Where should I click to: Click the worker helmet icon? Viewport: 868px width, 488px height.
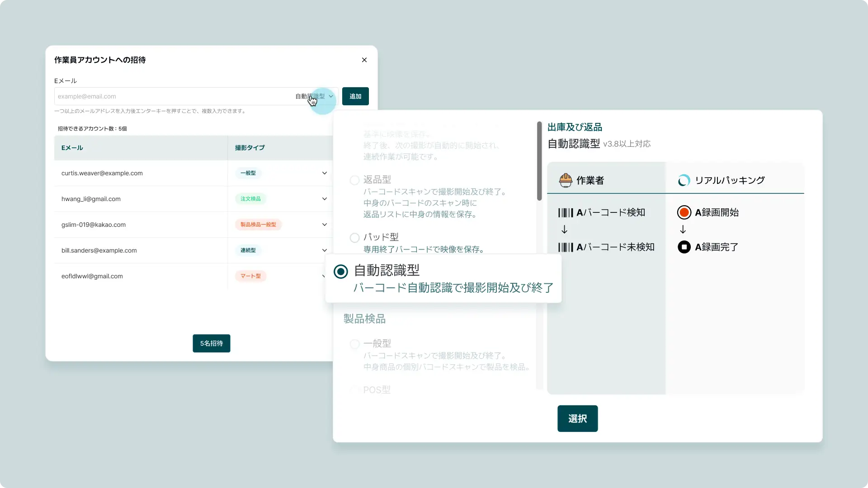pos(565,180)
